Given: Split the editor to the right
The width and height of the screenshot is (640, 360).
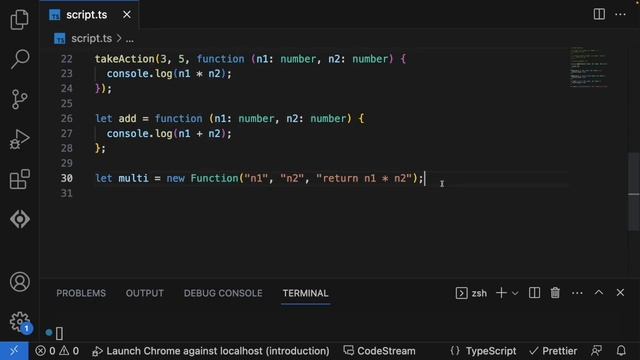Looking at the screenshot, I should (599, 14).
